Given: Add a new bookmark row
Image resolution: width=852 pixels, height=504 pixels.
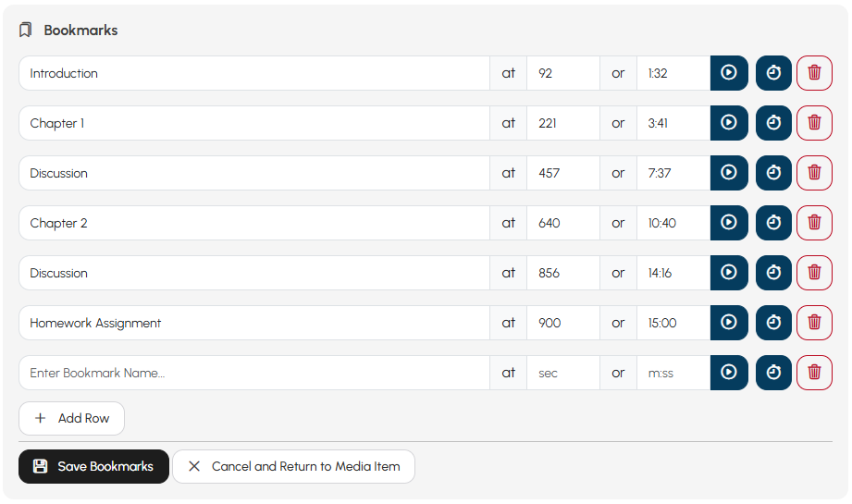Looking at the screenshot, I should 72,418.
